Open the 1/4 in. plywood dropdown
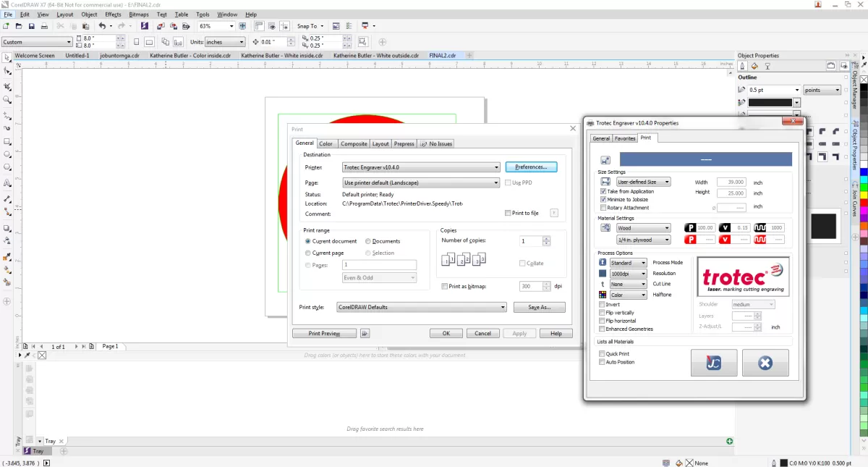Viewport: 868px width, 467px height. [x=642, y=240]
